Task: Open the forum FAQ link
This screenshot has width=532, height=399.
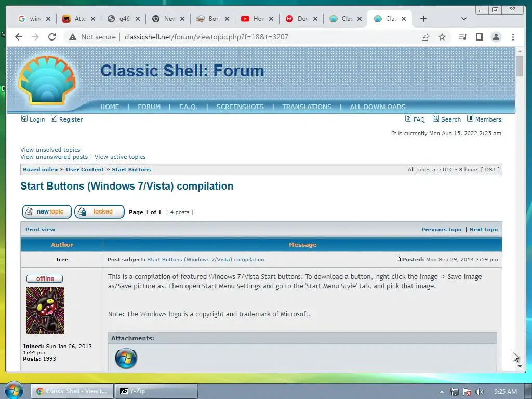Action: pyautogui.click(x=419, y=119)
